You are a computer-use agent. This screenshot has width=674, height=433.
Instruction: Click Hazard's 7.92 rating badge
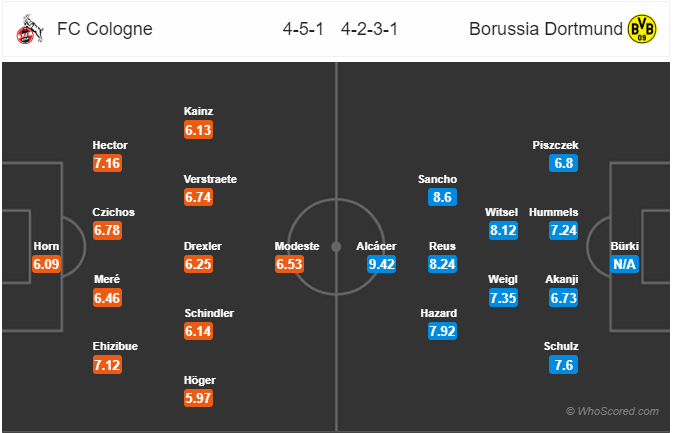coord(442,332)
